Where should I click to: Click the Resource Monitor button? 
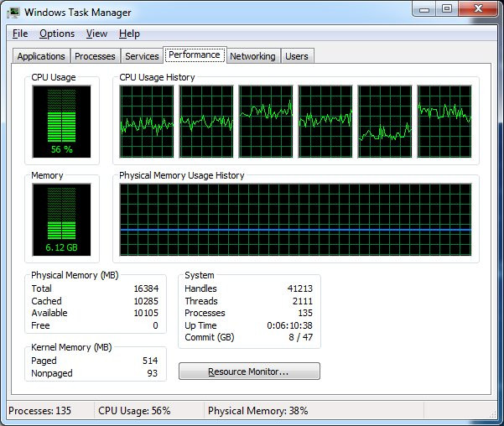point(249,371)
